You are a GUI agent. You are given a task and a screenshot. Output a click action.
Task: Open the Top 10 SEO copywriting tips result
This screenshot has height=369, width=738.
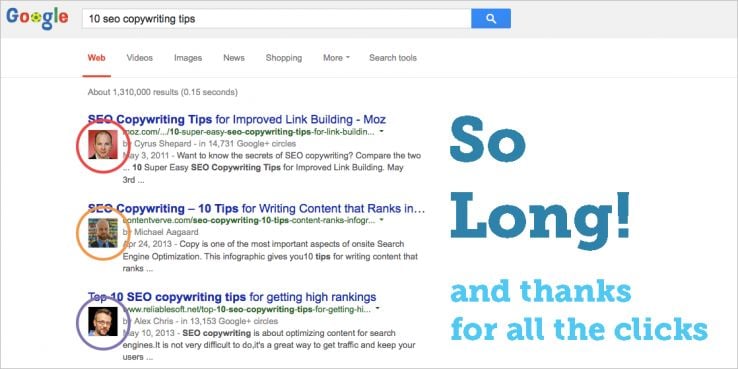pos(232,297)
